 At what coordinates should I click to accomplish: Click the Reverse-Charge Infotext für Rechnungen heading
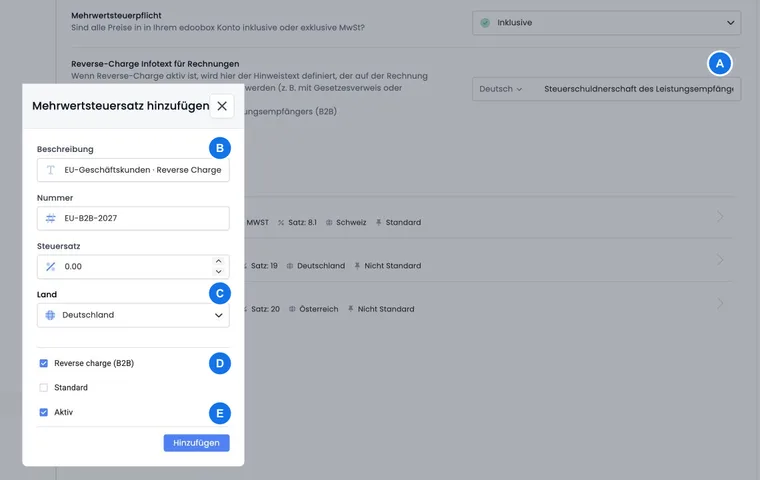click(155, 64)
